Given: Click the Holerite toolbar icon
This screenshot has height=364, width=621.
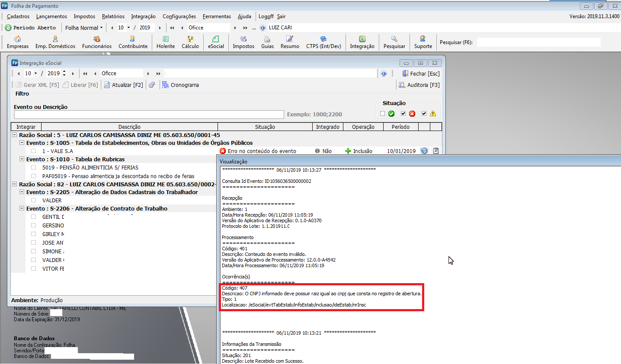Looking at the screenshot, I should (166, 42).
